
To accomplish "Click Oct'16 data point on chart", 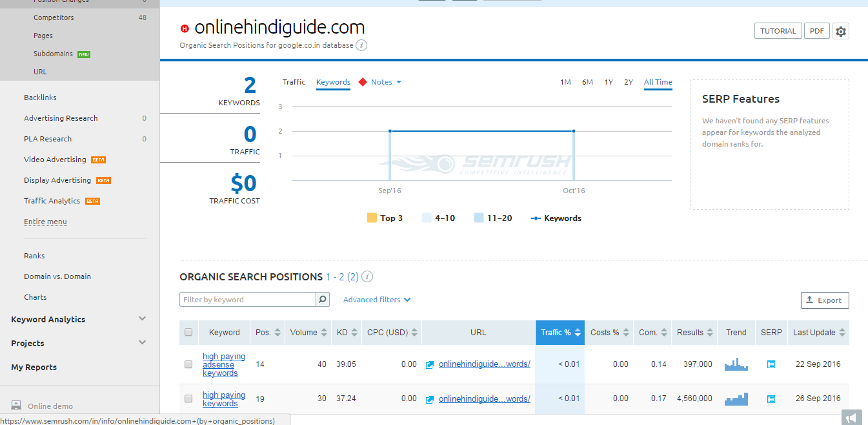I will (x=574, y=131).
